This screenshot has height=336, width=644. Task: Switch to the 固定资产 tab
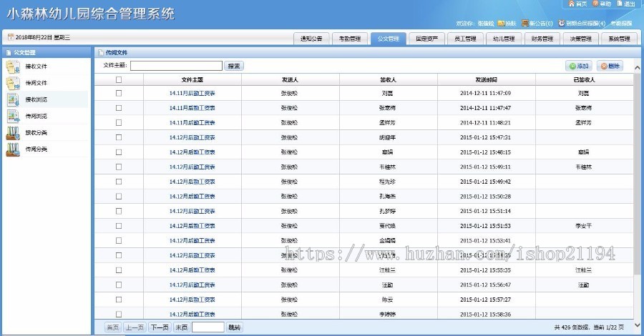click(426, 39)
